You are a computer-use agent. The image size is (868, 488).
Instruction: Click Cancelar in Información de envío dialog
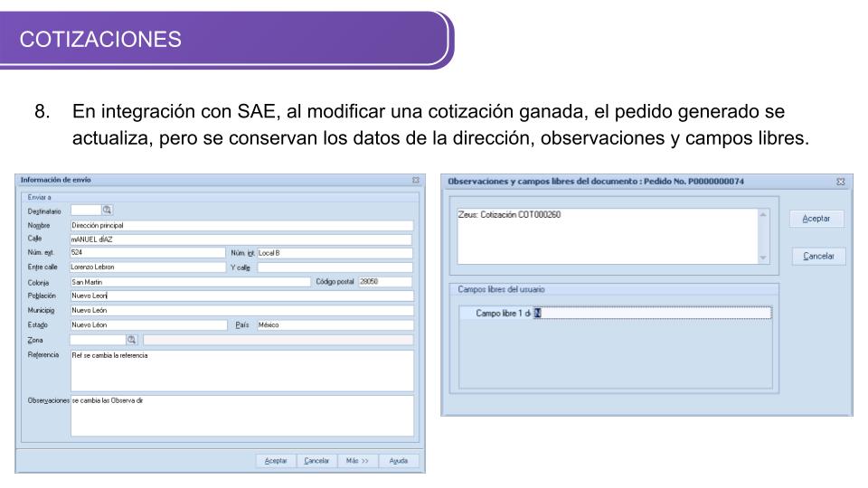[x=316, y=460]
